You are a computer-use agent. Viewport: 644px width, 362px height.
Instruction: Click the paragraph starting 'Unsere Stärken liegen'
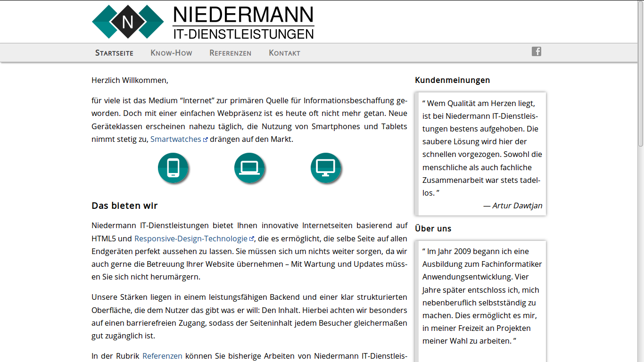[x=249, y=316]
